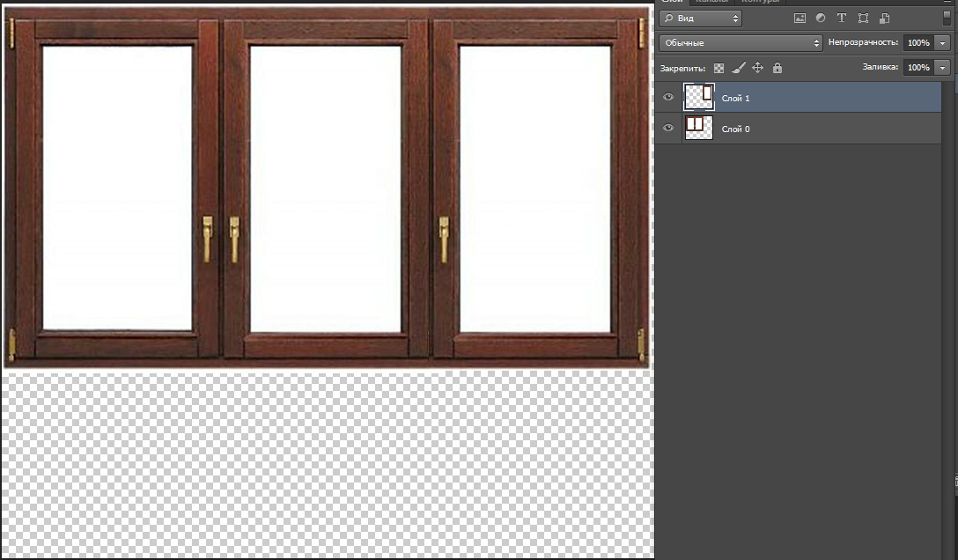Hide Слой 1 using its eye icon
Screen dimensions: 958x560
click(x=668, y=97)
